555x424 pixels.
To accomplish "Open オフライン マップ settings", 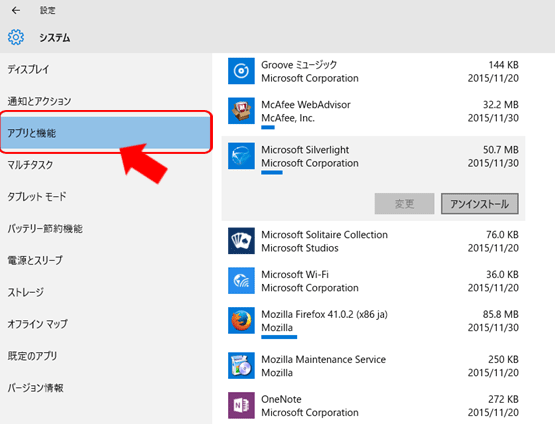I will click(x=106, y=324).
